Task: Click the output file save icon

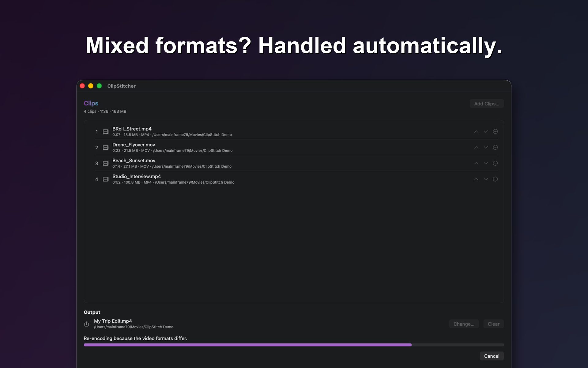Action: click(87, 324)
